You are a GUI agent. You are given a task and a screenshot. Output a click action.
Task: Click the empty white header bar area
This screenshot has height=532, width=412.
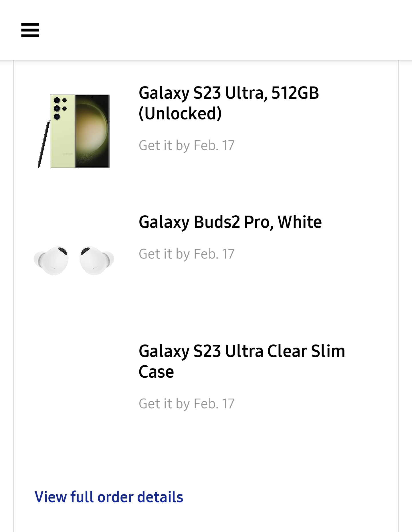click(223, 30)
